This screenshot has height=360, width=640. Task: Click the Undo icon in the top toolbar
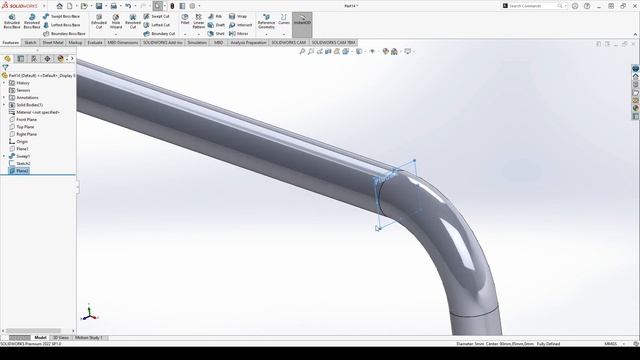point(128,6)
